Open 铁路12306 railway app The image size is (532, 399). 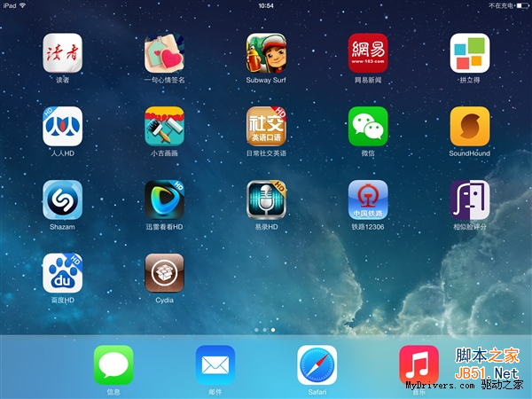(x=368, y=199)
